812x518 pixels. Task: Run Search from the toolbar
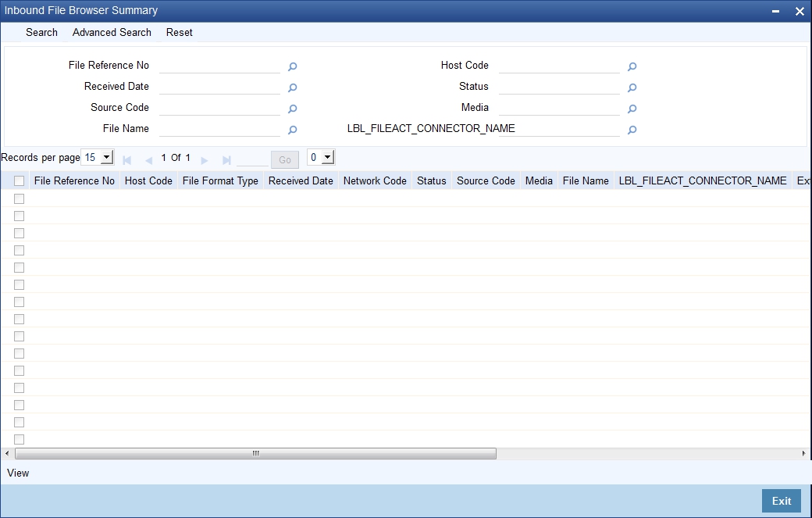click(x=41, y=32)
